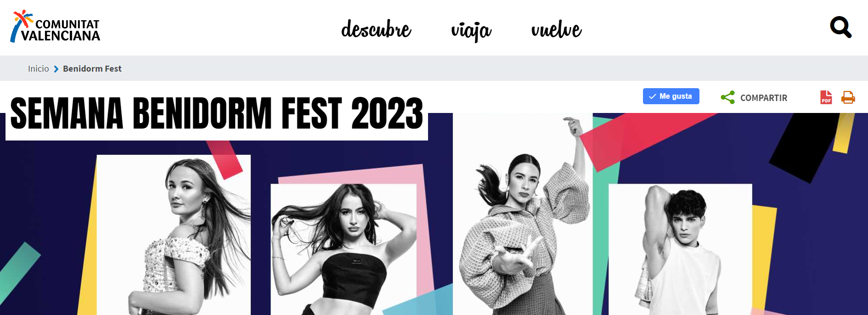The image size is (868, 315).
Task: Click the blue breadcrumb chevron arrow
Action: (56, 69)
